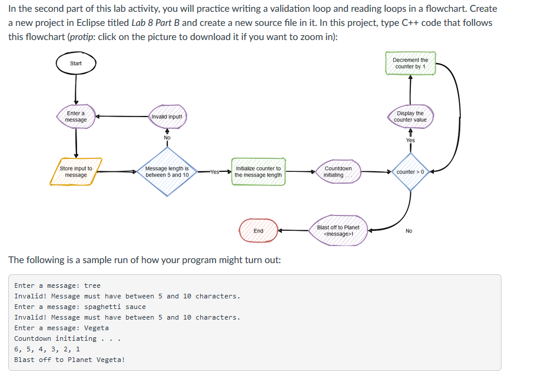551x392 pixels.
Task: Select the Countdown initiating node
Action: 340,171
